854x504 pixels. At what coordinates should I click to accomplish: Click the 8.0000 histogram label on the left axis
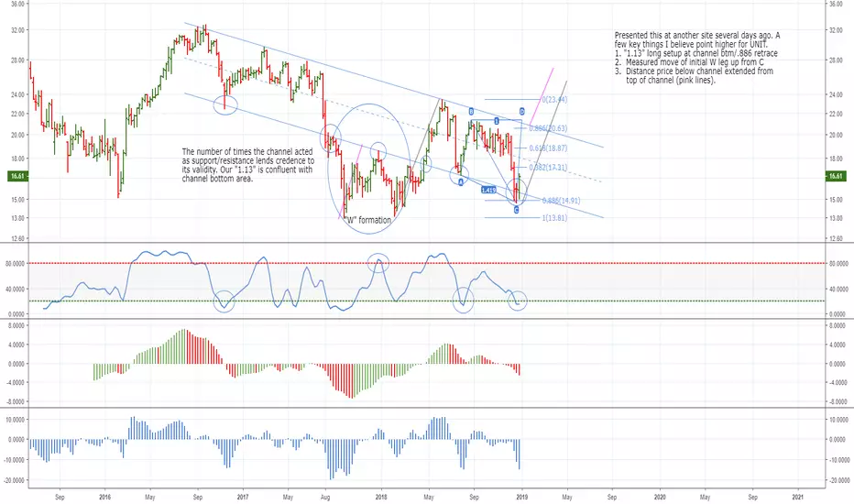click(16, 326)
